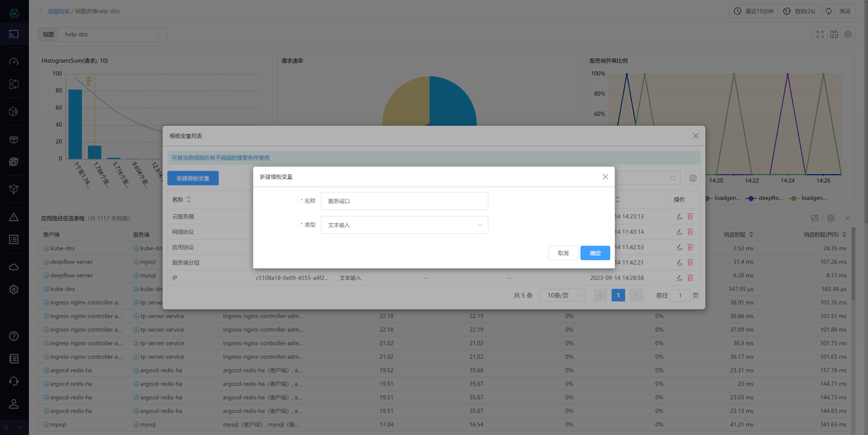Open template variable list column settings gear
The width and height of the screenshot is (868, 435).
[693, 178]
